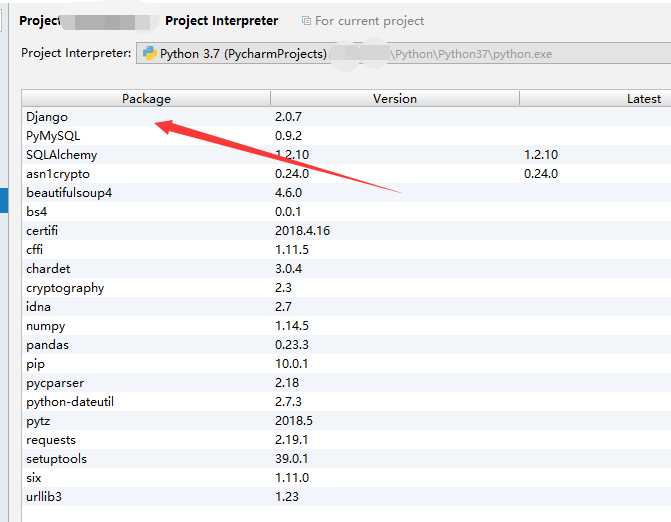The width and height of the screenshot is (671, 522).
Task: Select the cryptography package row
Action: tap(346, 288)
